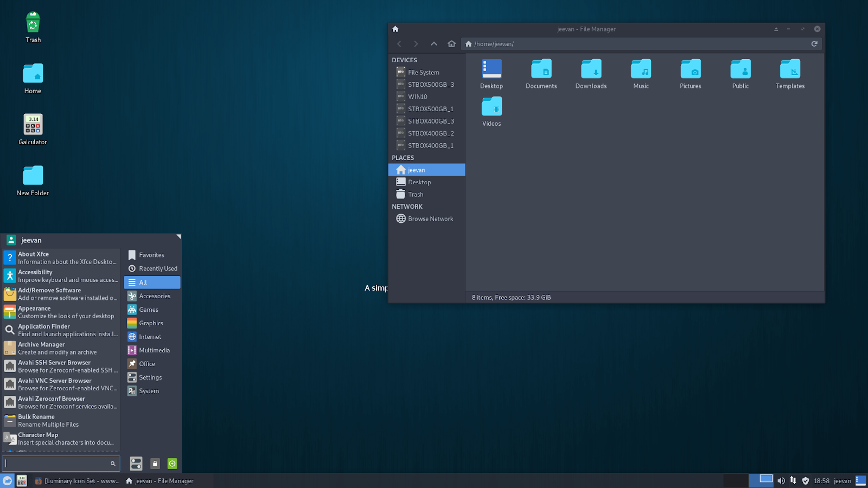Open the volume icon in the system tray

coord(781,481)
